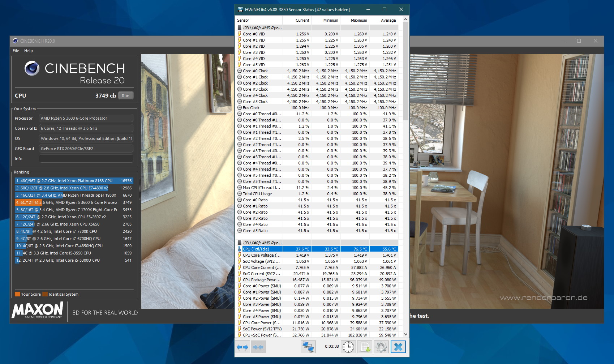Select the Core #2 VID row

[x=317, y=46]
